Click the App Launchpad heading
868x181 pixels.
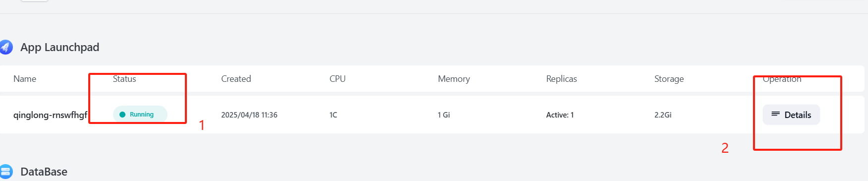pos(59,47)
